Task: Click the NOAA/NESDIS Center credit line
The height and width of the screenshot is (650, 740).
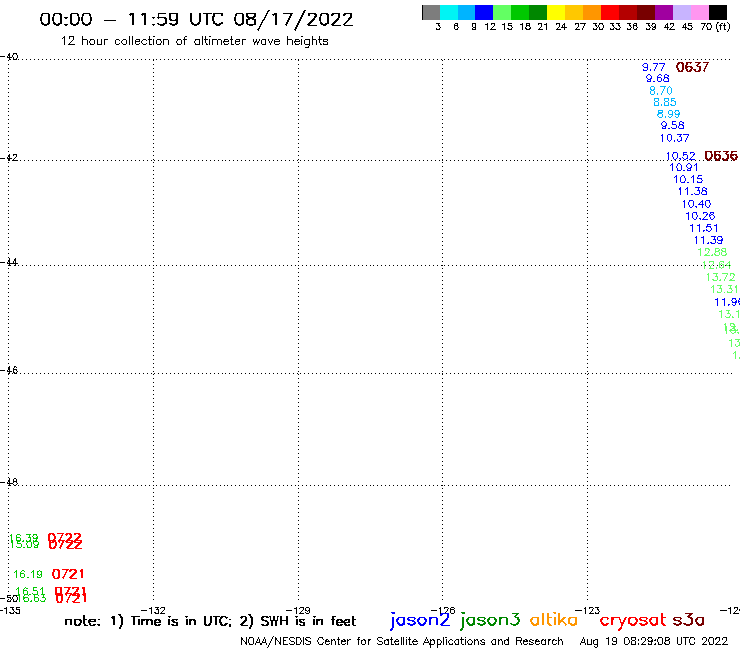Action: (x=402, y=641)
